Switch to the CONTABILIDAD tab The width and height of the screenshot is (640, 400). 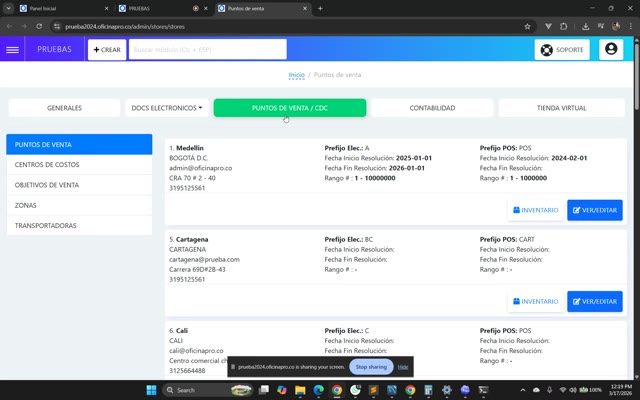click(432, 108)
